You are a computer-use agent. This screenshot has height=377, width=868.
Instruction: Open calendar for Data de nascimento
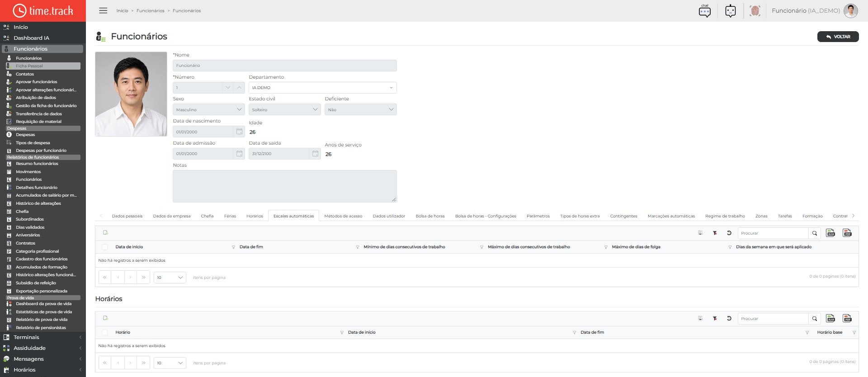[x=239, y=132]
